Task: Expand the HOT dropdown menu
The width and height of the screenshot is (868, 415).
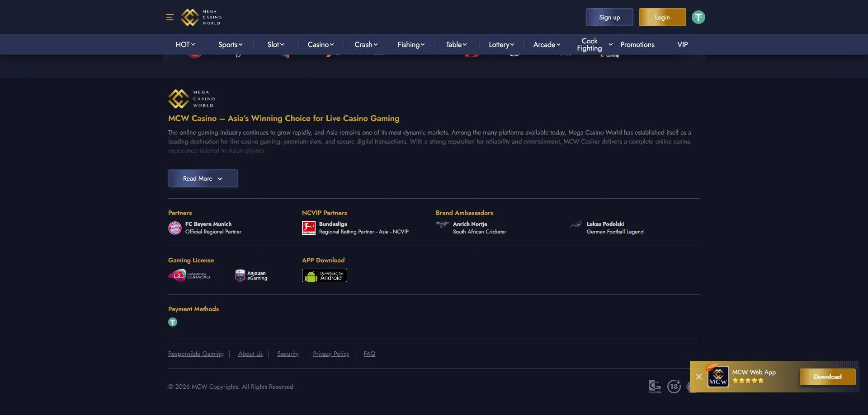Action: pyautogui.click(x=185, y=44)
